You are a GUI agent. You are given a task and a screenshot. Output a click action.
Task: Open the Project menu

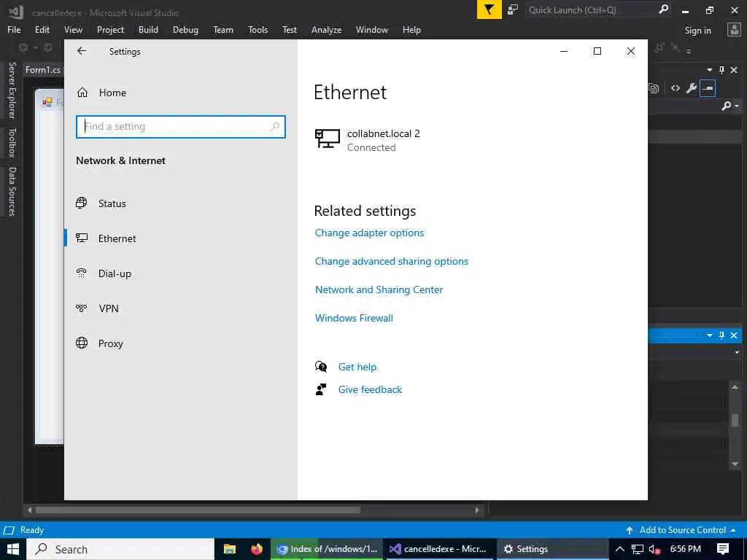(110, 29)
